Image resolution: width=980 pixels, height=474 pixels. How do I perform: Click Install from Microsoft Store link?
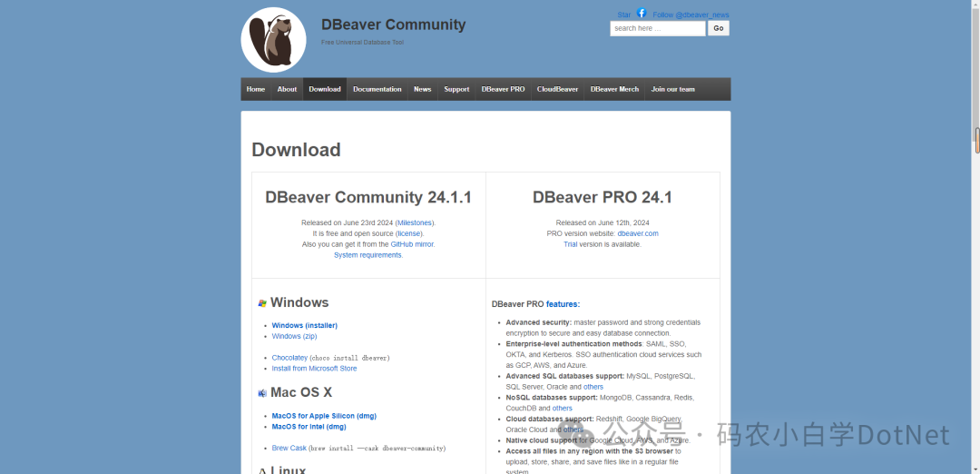pos(314,369)
